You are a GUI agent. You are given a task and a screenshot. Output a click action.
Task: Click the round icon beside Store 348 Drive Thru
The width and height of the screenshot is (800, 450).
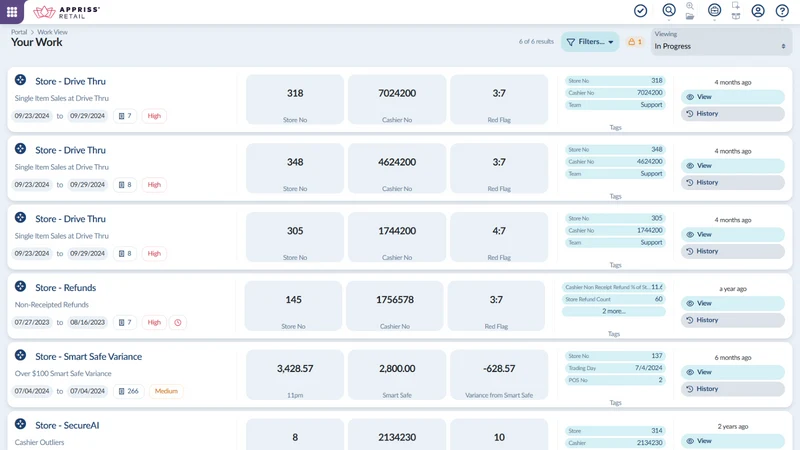click(x=20, y=148)
